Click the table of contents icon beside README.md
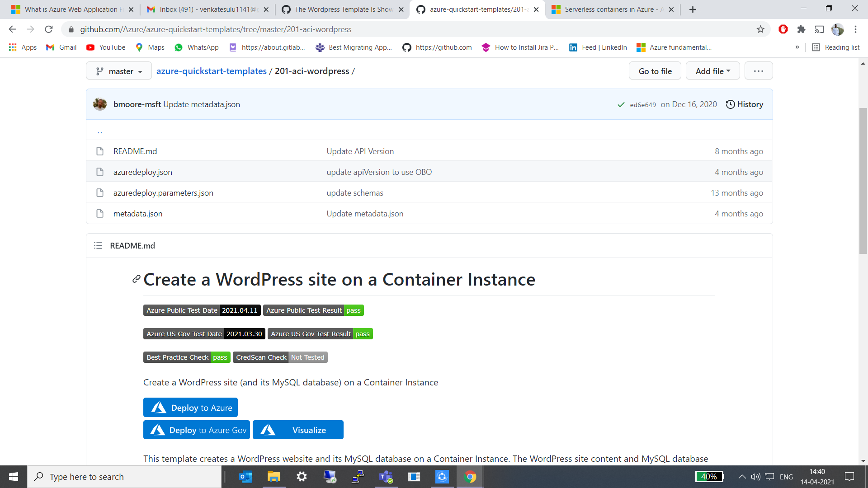Viewport: 868px width, 488px height. (x=98, y=245)
